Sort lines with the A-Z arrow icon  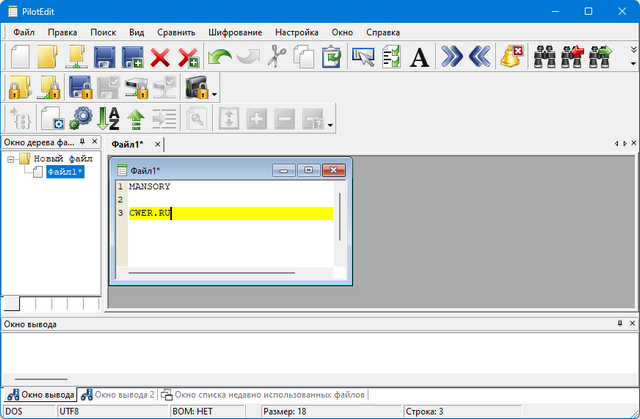click(x=109, y=118)
